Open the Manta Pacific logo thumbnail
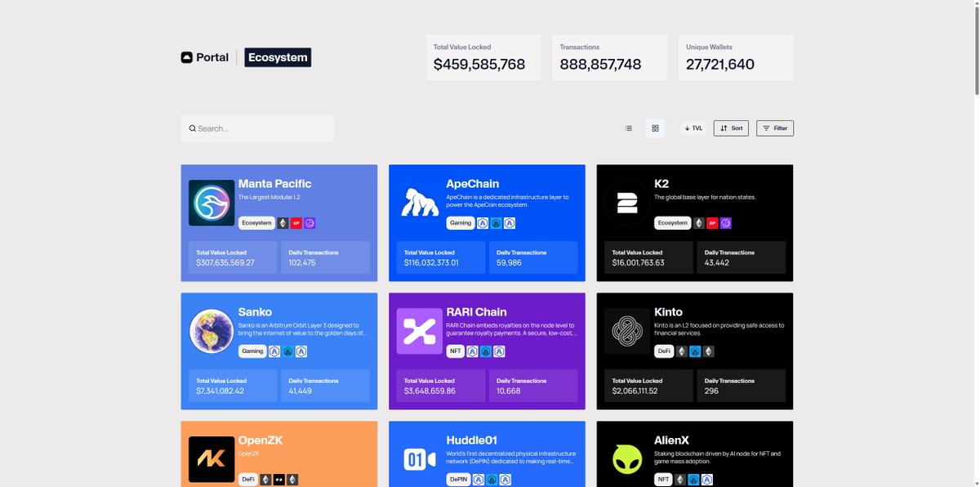 (x=212, y=203)
